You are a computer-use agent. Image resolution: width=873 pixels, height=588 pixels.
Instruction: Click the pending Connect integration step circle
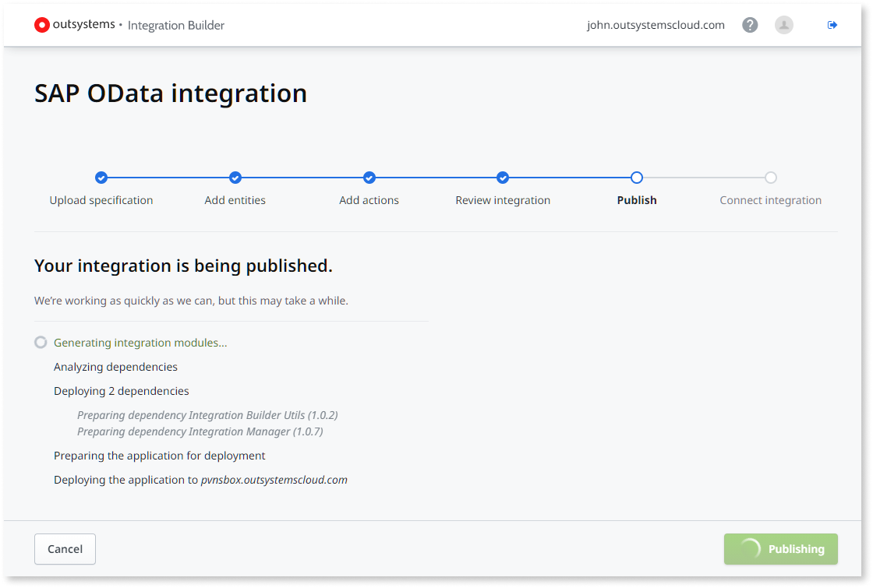coord(770,178)
